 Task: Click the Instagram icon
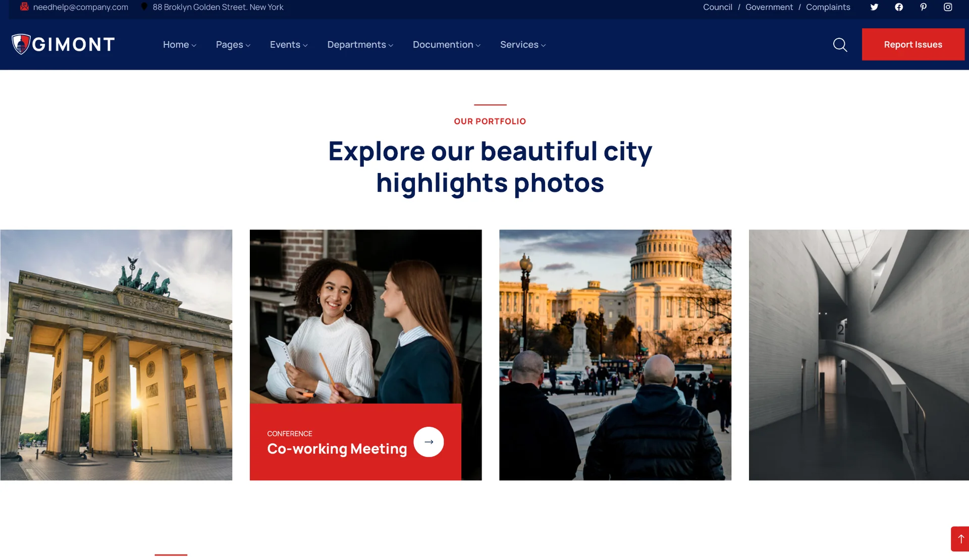click(948, 7)
